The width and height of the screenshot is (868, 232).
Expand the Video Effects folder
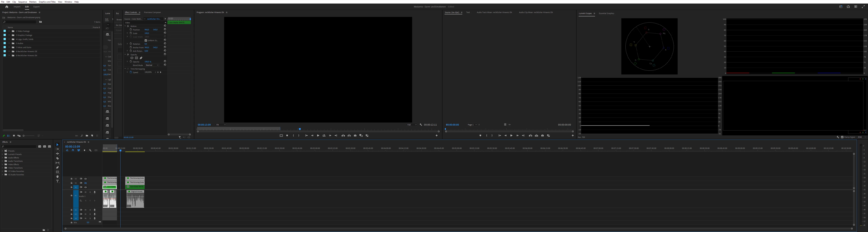(2, 164)
